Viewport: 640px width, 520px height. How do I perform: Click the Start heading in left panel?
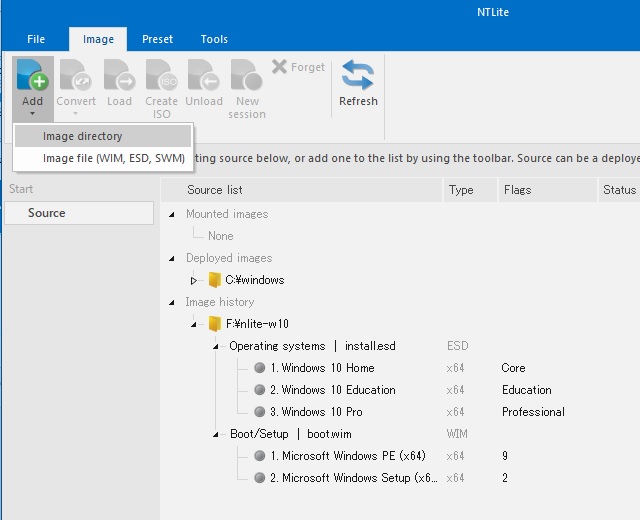[x=21, y=189]
